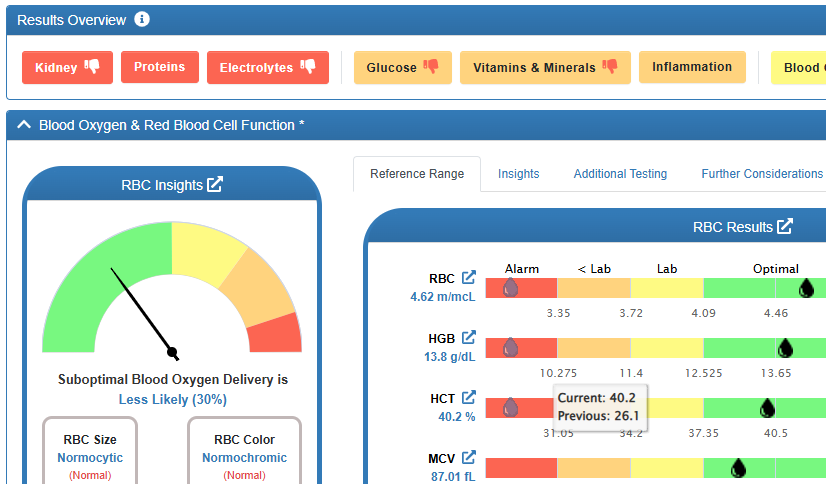
Task: Click the Optimal column header
Action: pyautogui.click(x=775, y=269)
